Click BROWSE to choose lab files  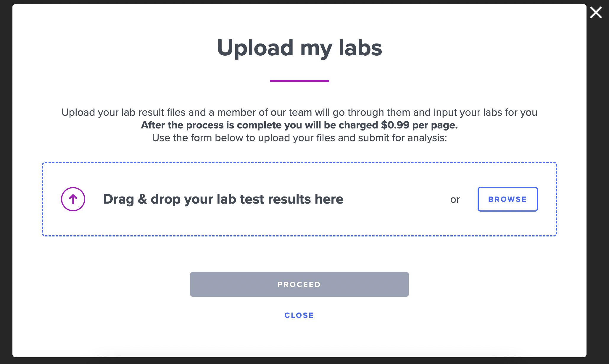pyautogui.click(x=507, y=199)
